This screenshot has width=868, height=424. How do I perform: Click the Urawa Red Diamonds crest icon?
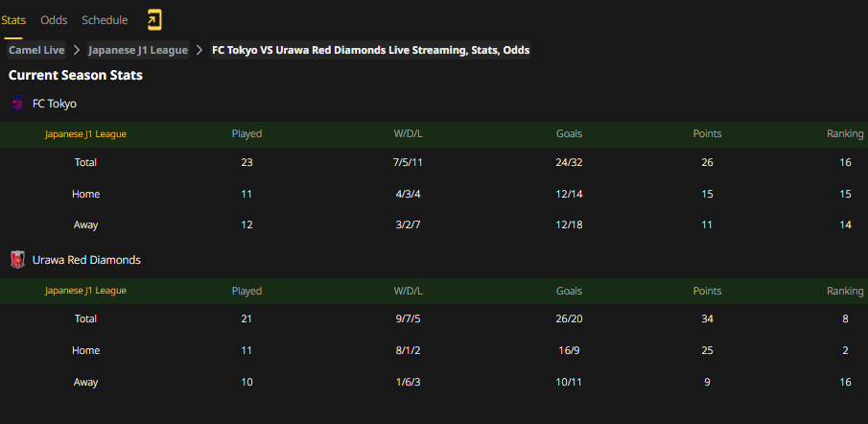[17, 260]
